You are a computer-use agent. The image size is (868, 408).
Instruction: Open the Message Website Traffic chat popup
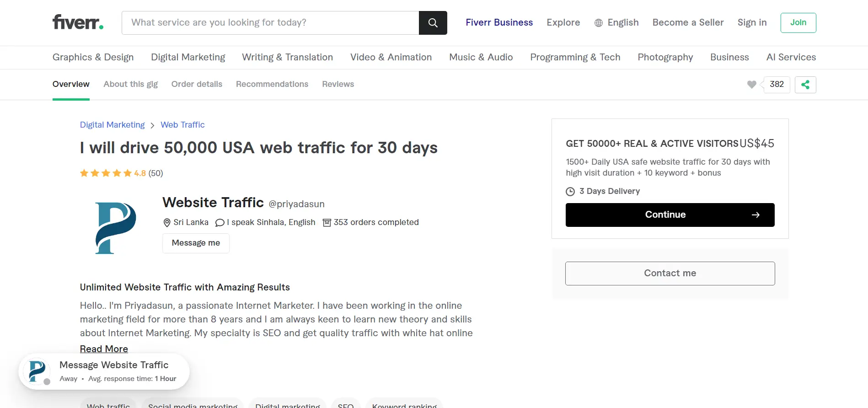tap(104, 371)
